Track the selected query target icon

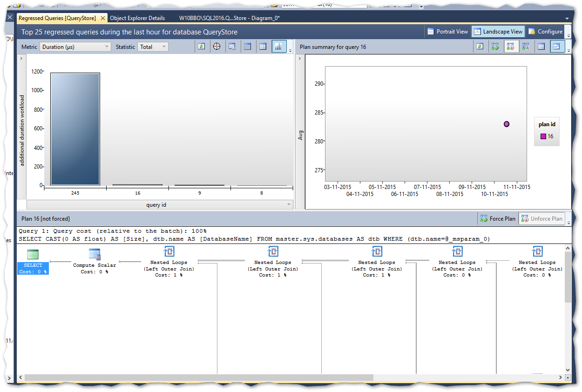(x=217, y=47)
